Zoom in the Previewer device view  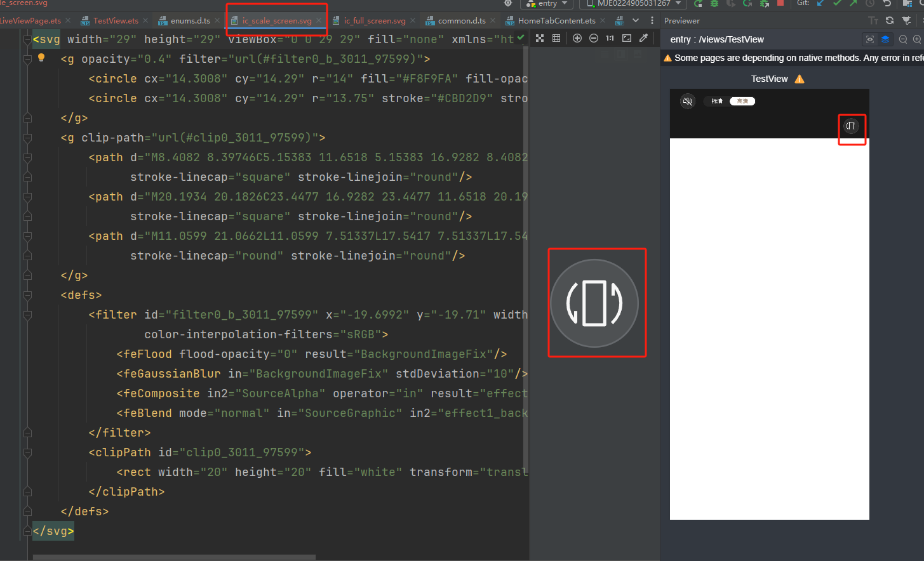pos(918,39)
